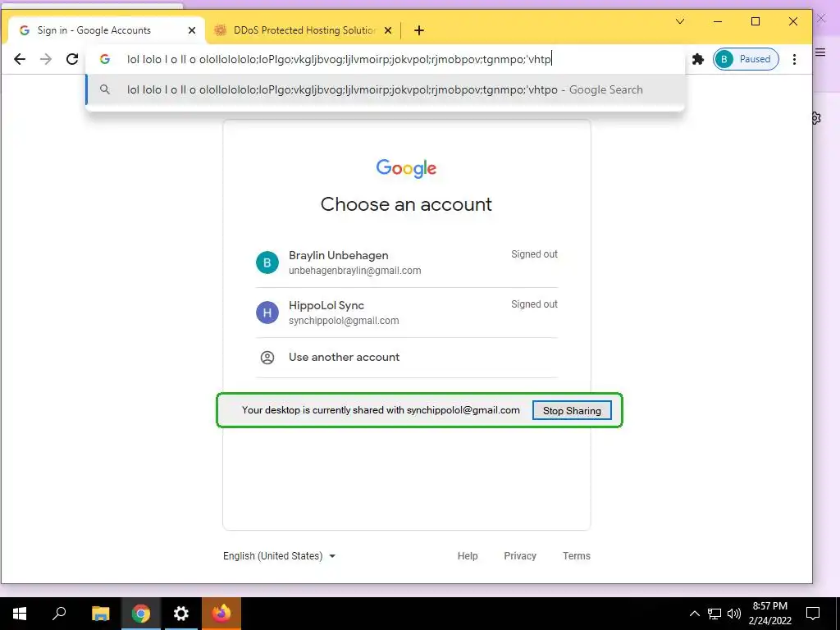Click the Use another account person icon

[267, 358]
